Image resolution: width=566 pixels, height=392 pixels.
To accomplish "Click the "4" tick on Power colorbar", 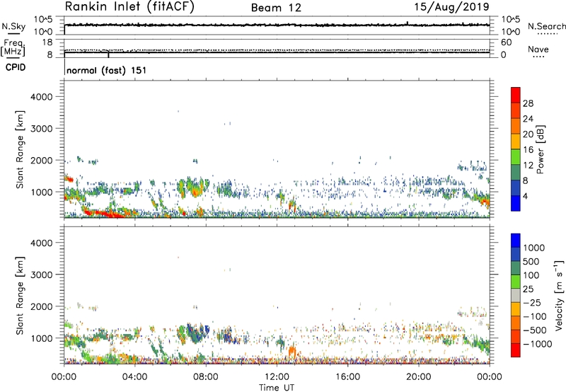I will pos(525,196).
